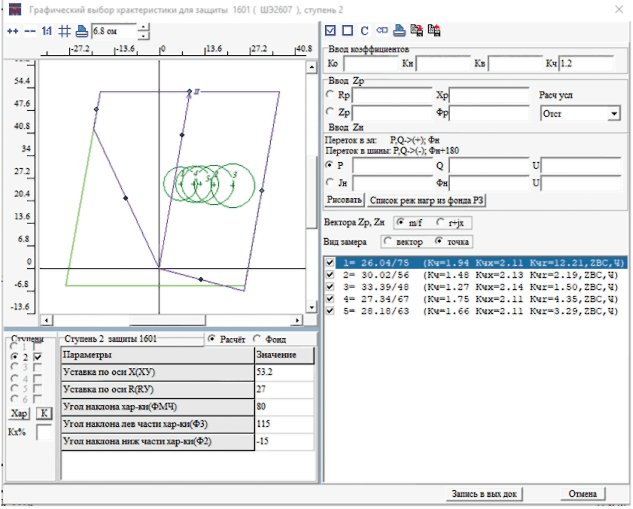Select the Фонд radio option
The width and height of the screenshot is (633, 509).
tap(257, 339)
